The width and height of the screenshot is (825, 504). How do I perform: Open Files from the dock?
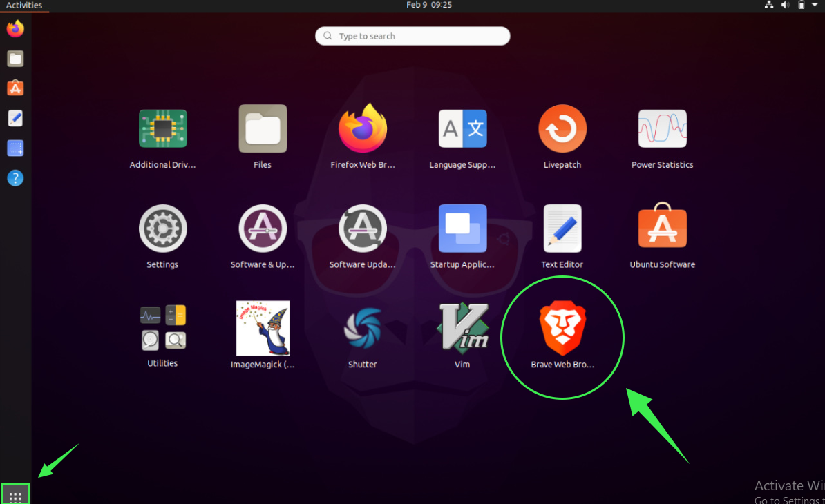point(15,58)
